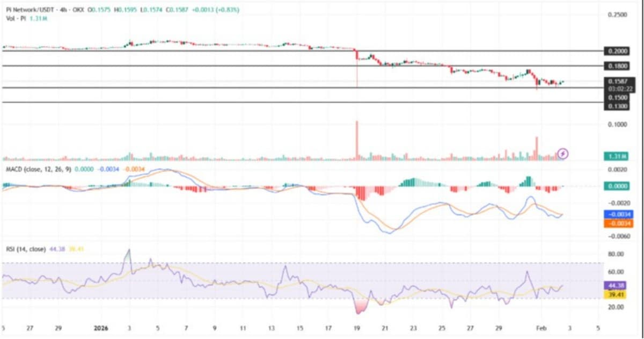Click the 0.2000 price line label
The height and width of the screenshot is (339, 644).
tap(618, 51)
